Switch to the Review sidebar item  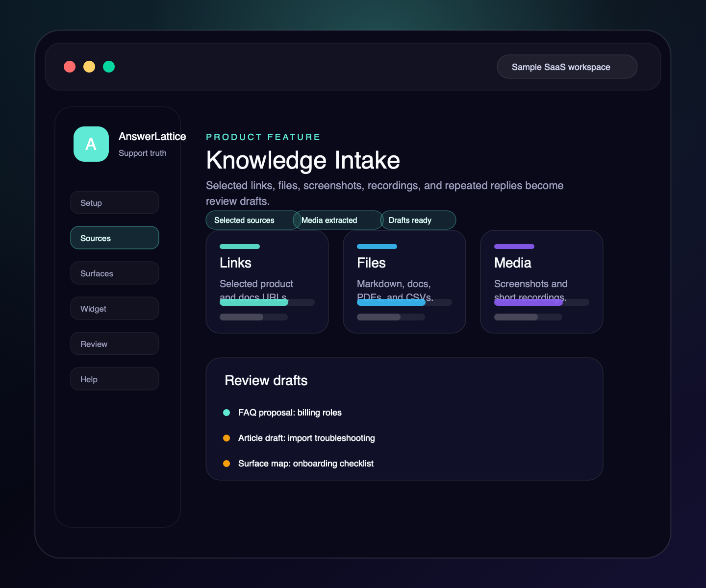pos(115,343)
